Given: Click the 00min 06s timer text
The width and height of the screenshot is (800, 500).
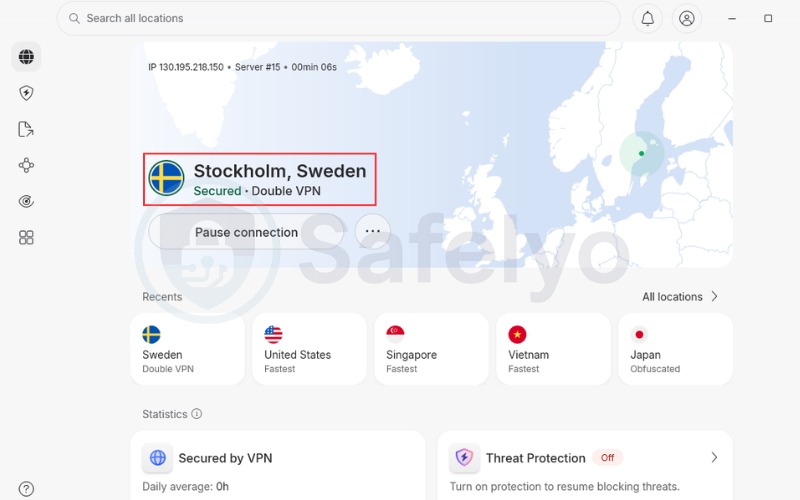Looking at the screenshot, I should point(314,67).
